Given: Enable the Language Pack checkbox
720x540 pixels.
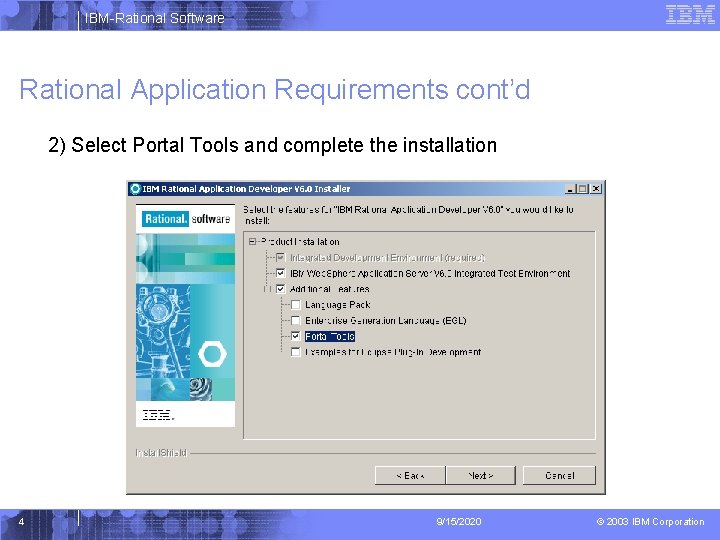Looking at the screenshot, I should (x=296, y=305).
